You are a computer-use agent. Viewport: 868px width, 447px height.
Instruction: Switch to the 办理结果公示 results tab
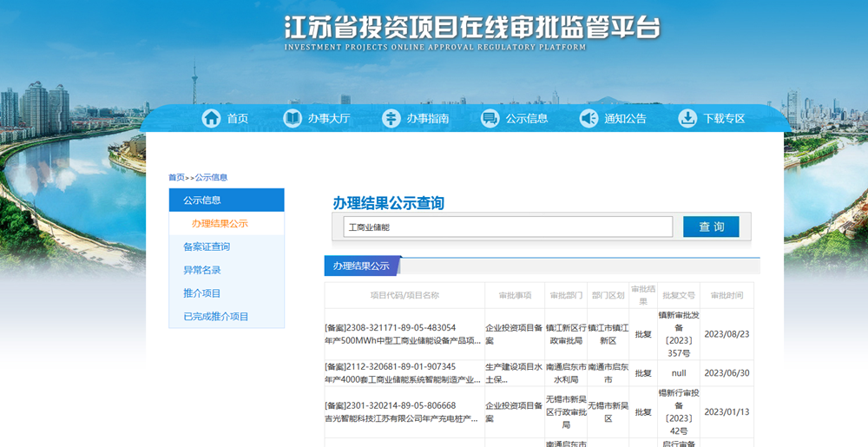(x=362, y=266)
